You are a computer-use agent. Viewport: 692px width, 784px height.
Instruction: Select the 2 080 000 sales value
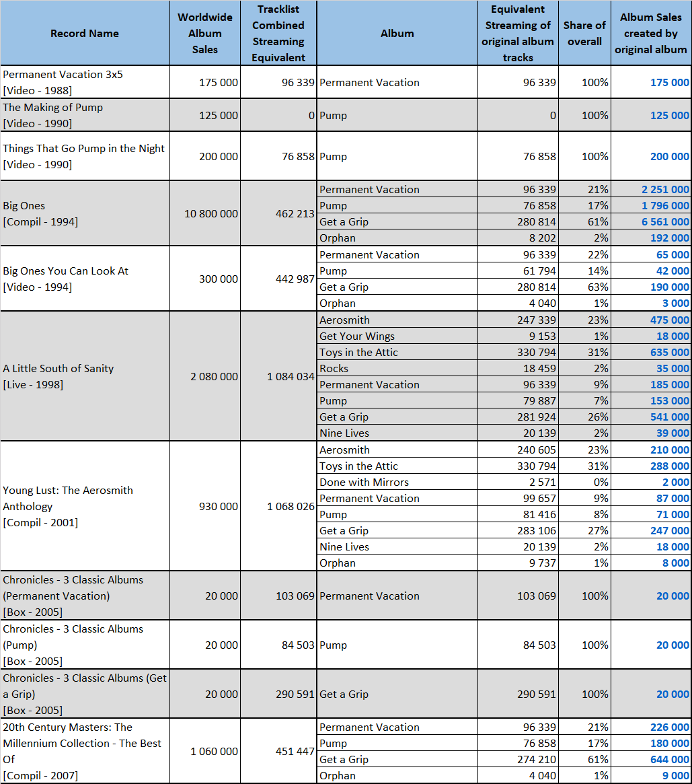215,376
